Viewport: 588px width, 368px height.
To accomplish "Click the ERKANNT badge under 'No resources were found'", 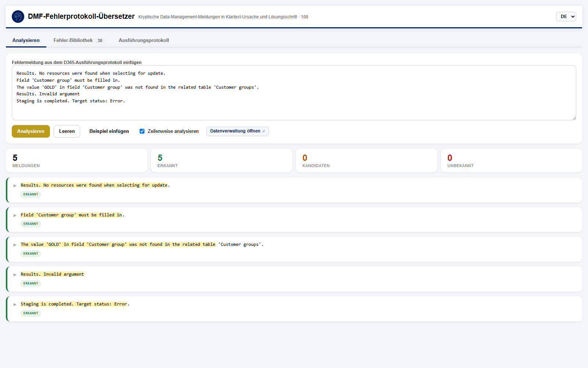I will pyautogui.click(x=31, y=194).
